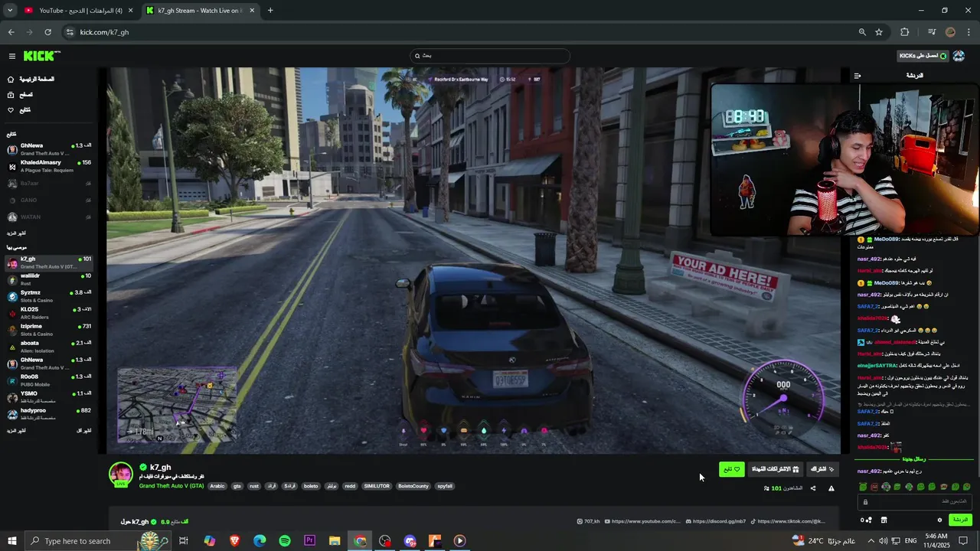Viewport: 980px width, 551px height.
Task: Collapse the chat panel icon
Action: coord(857,76)
